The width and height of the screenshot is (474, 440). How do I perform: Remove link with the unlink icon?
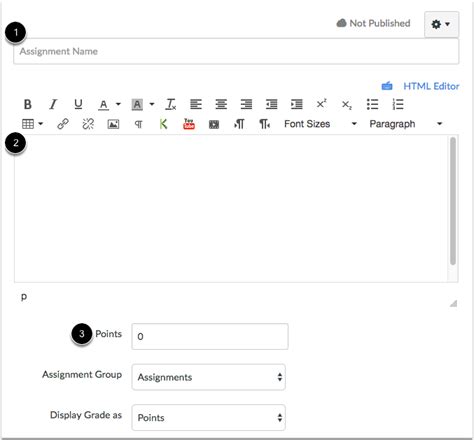coord(88,124)
